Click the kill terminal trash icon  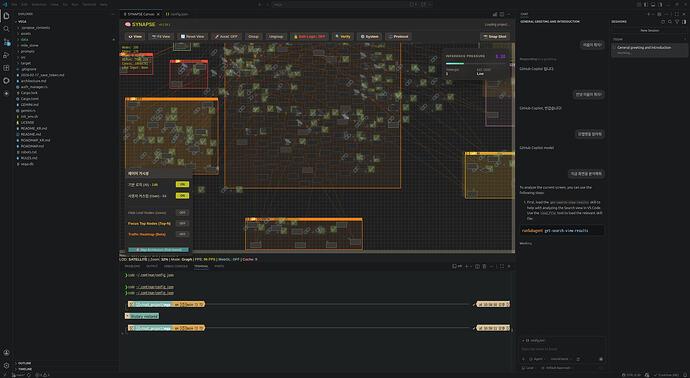pyautogui.click(x=484, y=266)
